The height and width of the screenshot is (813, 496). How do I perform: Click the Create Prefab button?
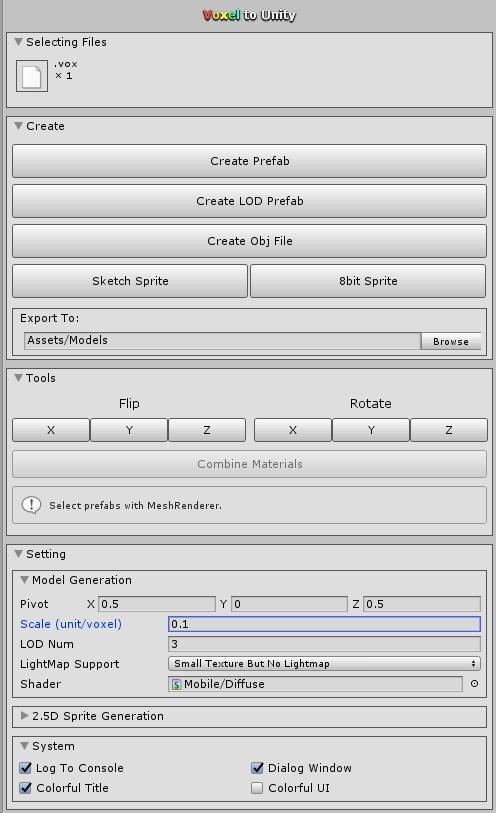pos(249,161)
